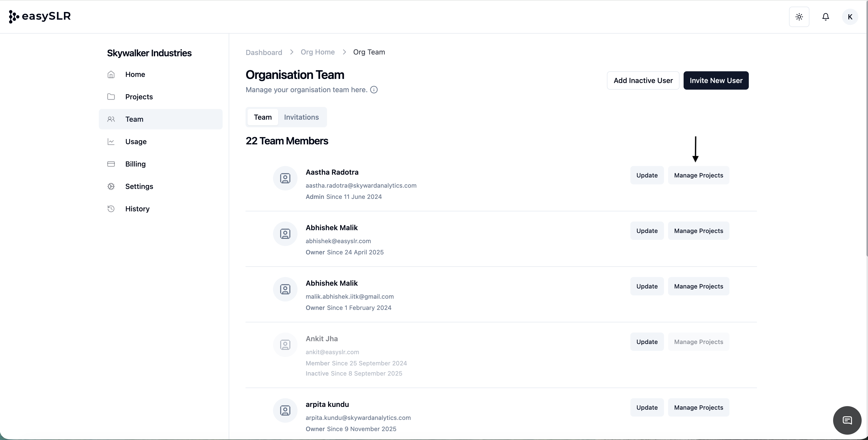
Task: Open Settings gear in sidebar
Action: [139, 186]
